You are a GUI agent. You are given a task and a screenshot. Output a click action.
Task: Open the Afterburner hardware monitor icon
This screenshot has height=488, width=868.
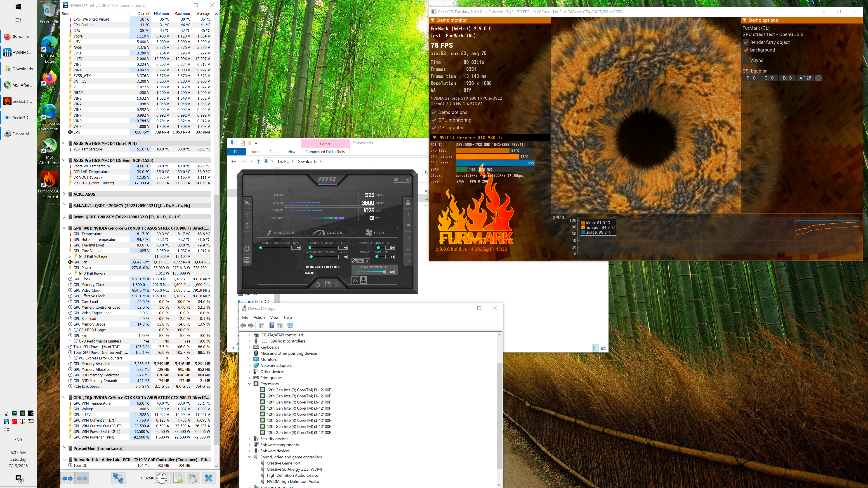click(247, 260)
